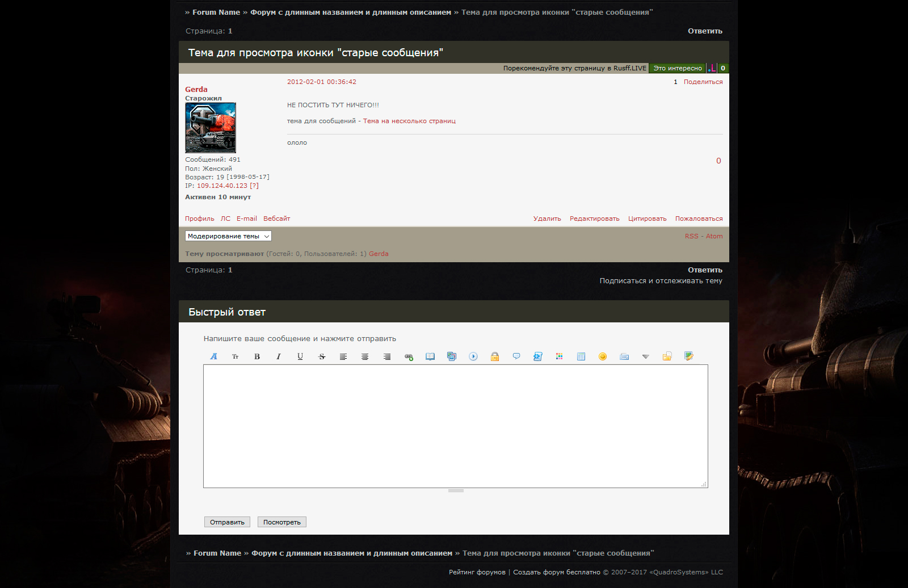Open the smiley emoticon picker

(x=603, y=356)
